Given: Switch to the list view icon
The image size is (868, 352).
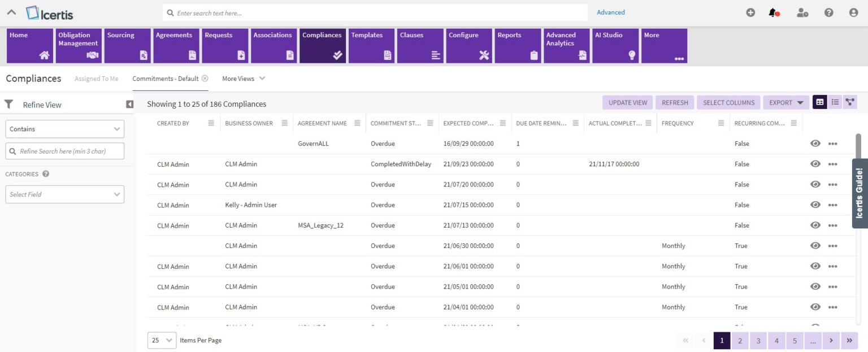Looking at the screenshot, I should click(x=835, y=102).
